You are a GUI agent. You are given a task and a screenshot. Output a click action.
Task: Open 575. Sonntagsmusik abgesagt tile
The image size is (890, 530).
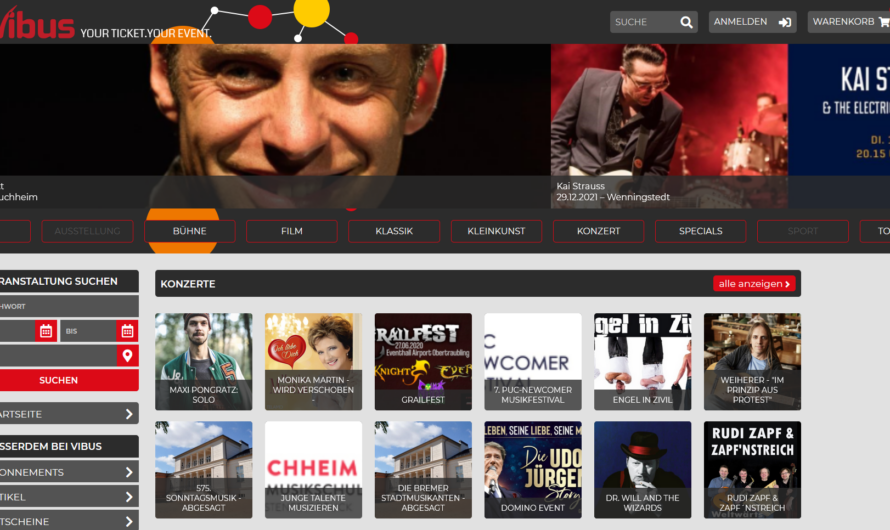pyautogui.click(x=203, y=469)
